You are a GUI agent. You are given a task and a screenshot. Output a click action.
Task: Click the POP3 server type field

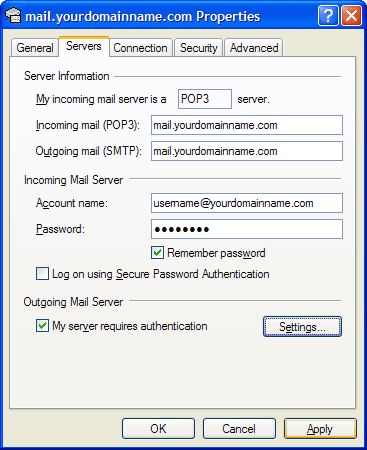205,99
